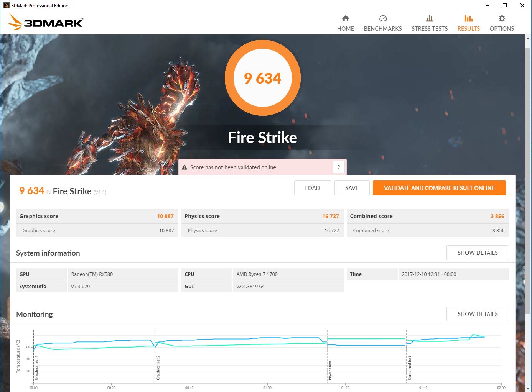
Task: Click the 3DMark logo in the header
Action: (x=45, y=22)
